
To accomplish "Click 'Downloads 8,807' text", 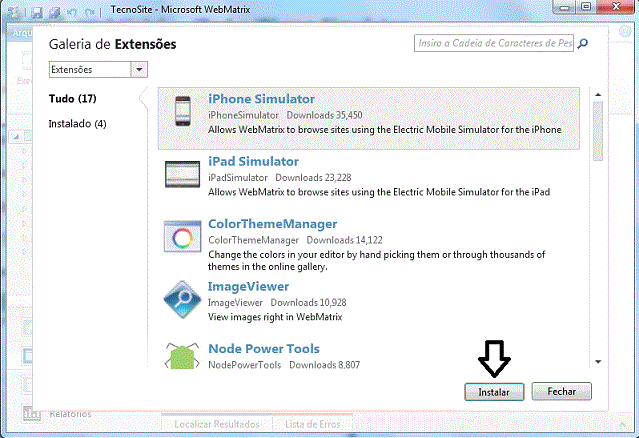I will (325, 365).
